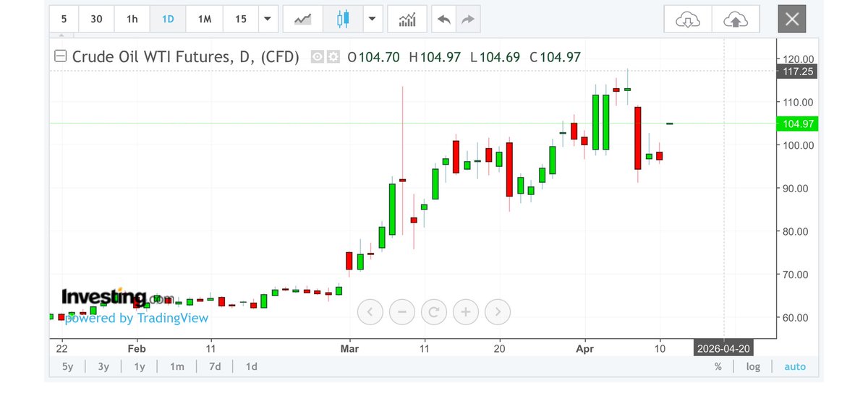Image resolution: width=868 pixels, height=401 pixels.
Task: Pan the chart right arrow
Action: 498,312
